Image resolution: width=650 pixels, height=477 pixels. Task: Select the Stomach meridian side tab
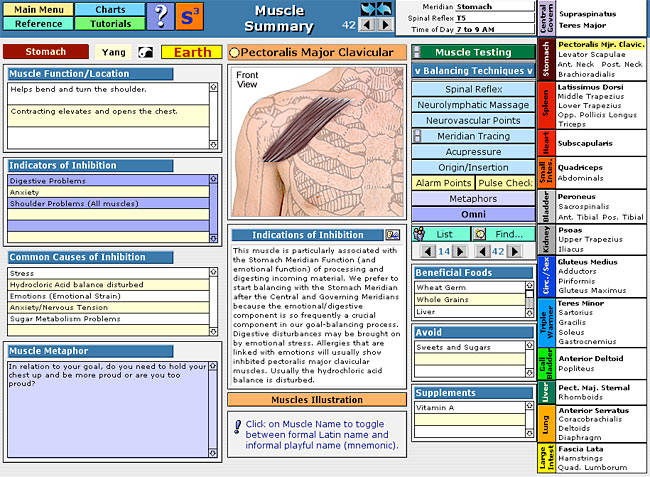tap(546, 59)
